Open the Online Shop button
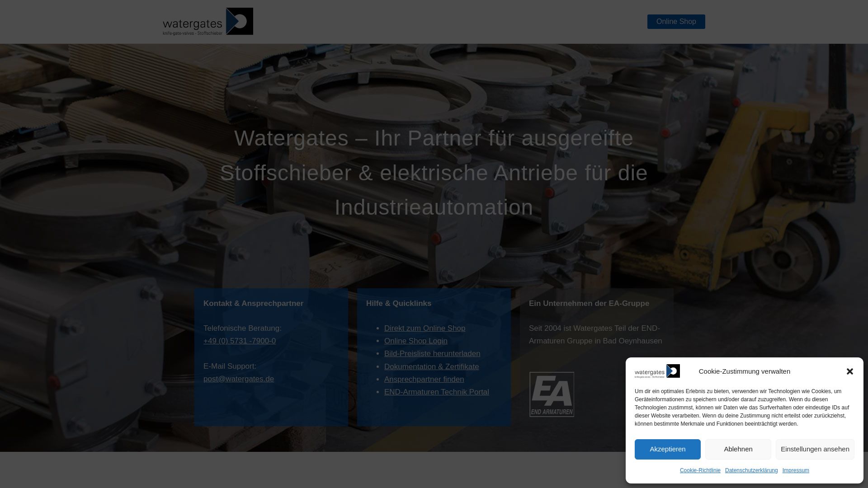 coord(676,22)
